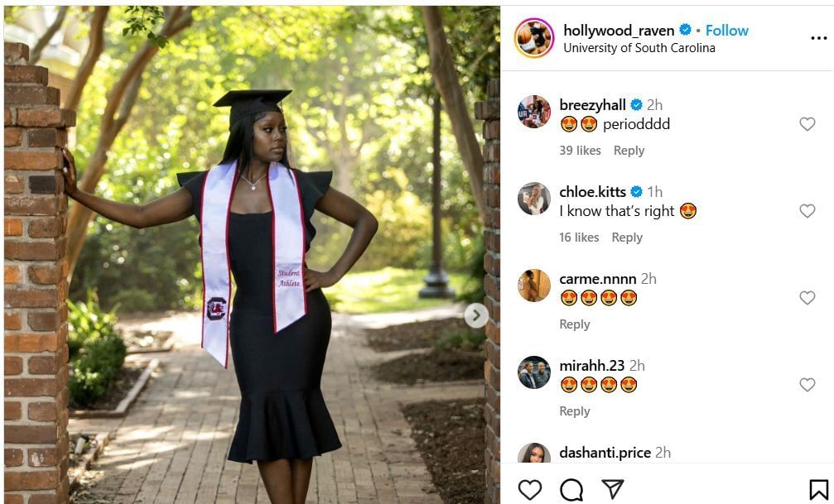Click the Follow button
The height and width of the screenshot is (504, 834).
(x=726, y=30)
